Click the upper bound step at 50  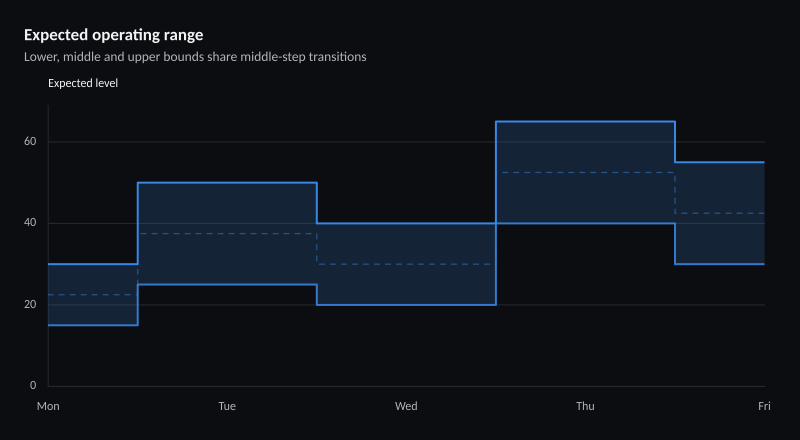coord(227,182)
